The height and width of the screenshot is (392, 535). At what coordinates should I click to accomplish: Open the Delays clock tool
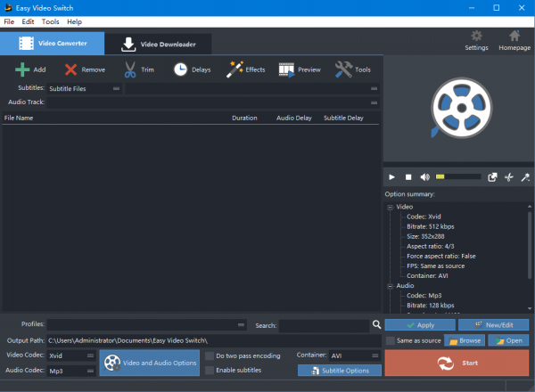(x=180, y=69)
